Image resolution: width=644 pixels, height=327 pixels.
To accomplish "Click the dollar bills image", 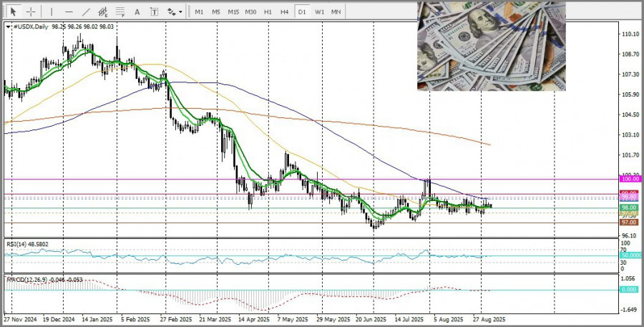I will (x=491, y=45).
